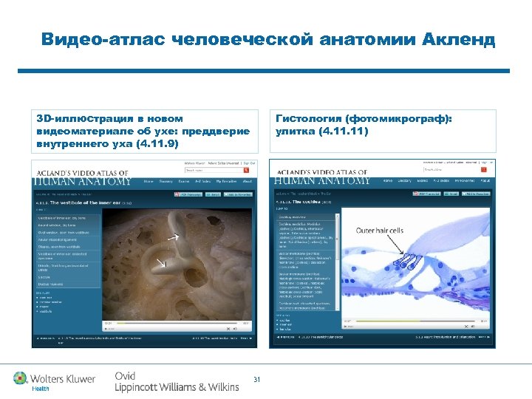Image resolution: width=532 pixels, height=399 pixels.
Task: Open PDF Transcript in the cochlea screenshot
Action: click(427, 194)
